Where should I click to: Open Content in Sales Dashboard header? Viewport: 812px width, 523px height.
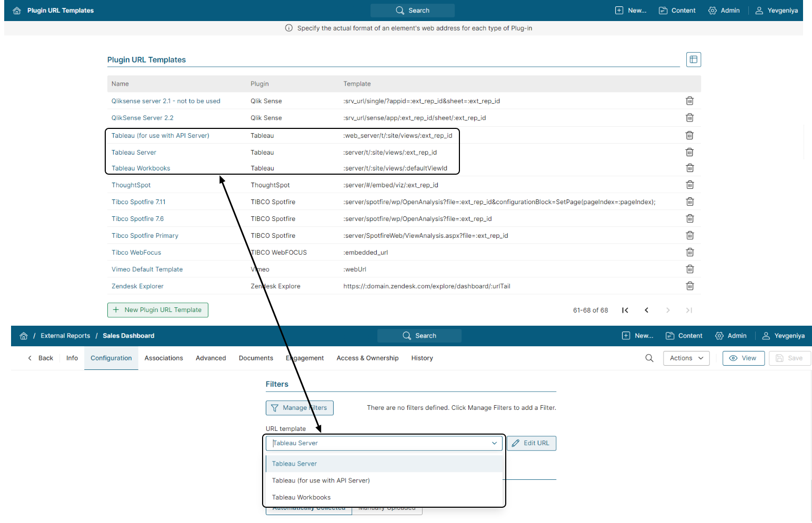point(684,336)
